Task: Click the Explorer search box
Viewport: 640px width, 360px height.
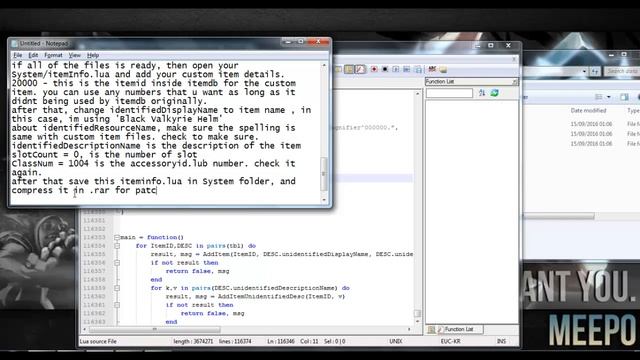Action: (622, 71)
